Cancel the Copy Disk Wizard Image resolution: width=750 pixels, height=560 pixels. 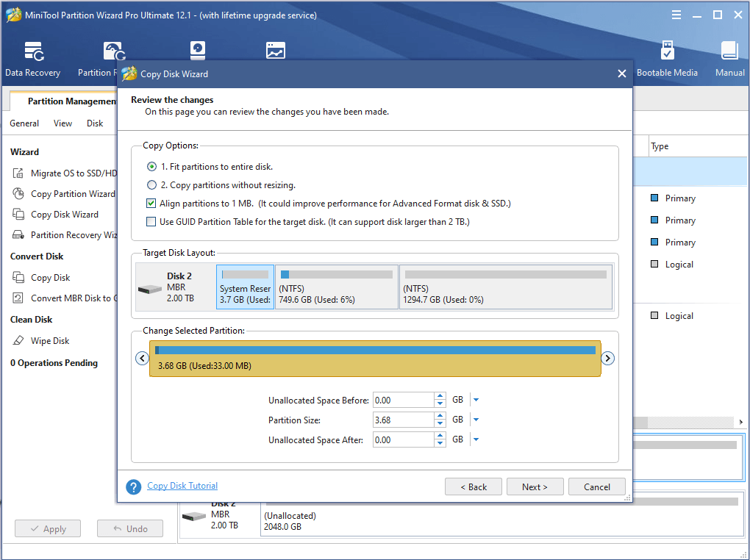pyautogui.click(x=596, y=487)
